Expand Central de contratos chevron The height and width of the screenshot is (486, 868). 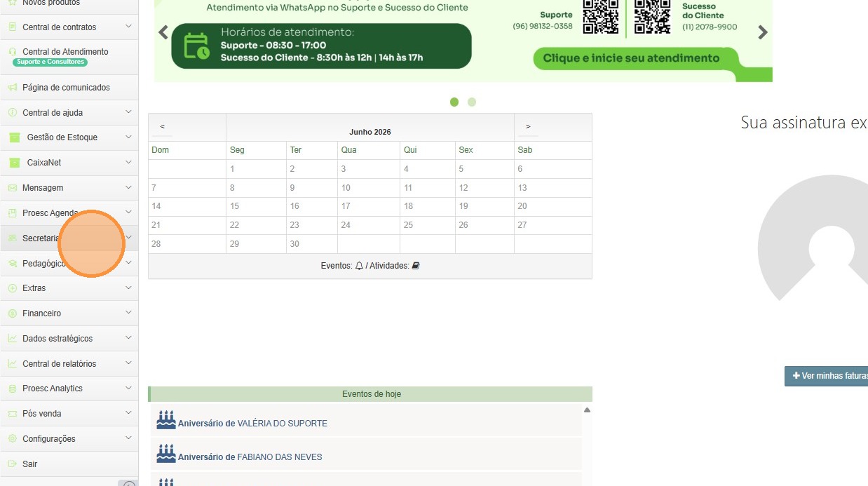[x=128, y=27]
